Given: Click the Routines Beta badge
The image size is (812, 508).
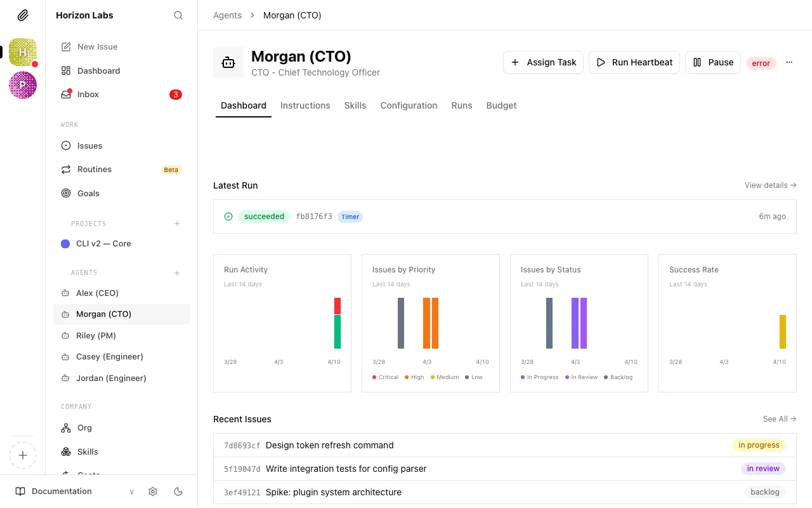Looking at the screenshot, I should [171, 170].
